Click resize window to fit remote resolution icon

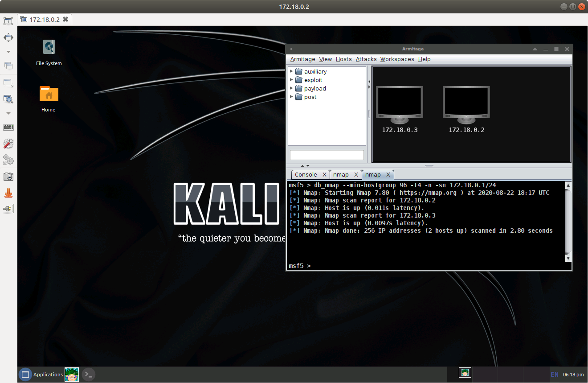pos(8,21)
